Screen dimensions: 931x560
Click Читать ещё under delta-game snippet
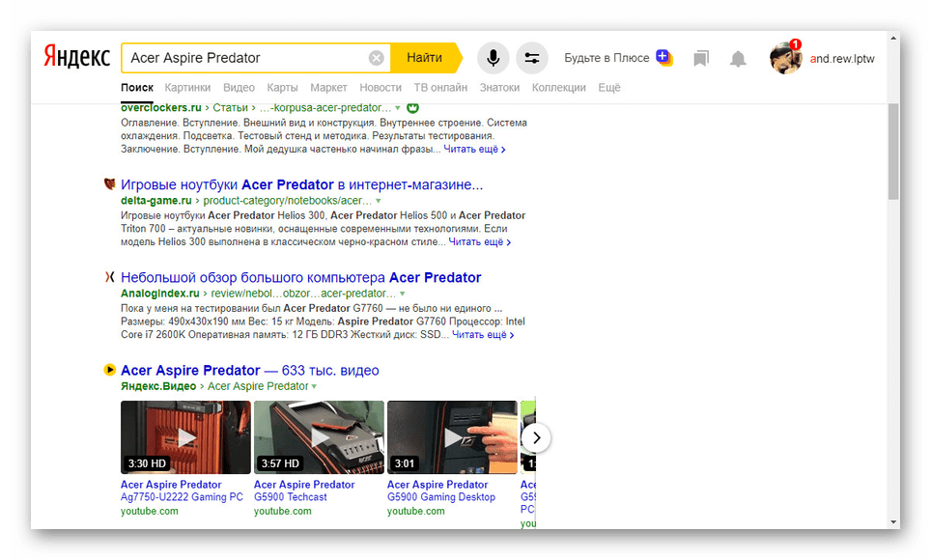[479, 241]
